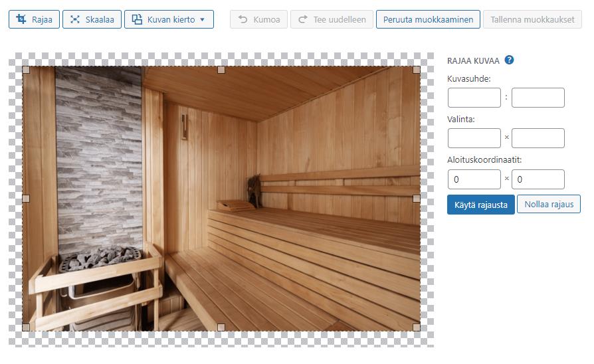Viewport: 594px width, 364px height.
Task: Click the bottom-right crop corner handle
Action: pos(417,327)
